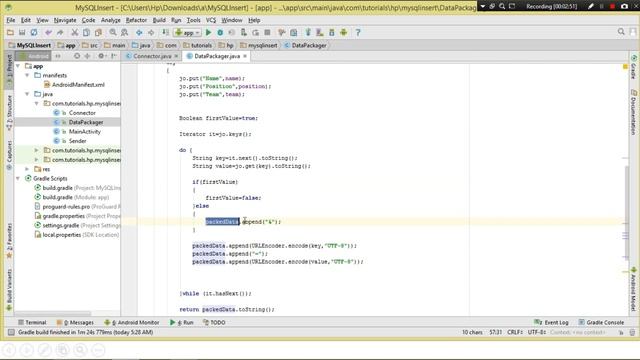Click the Undo toolbar arrow
The width and height of the screenshot is (640, 360).
tap(49, 32)
